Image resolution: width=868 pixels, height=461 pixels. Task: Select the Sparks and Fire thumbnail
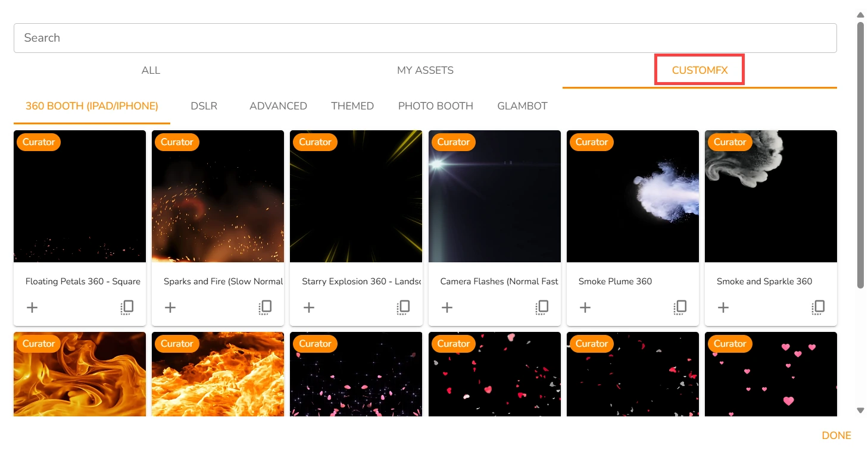coord(218,196)
